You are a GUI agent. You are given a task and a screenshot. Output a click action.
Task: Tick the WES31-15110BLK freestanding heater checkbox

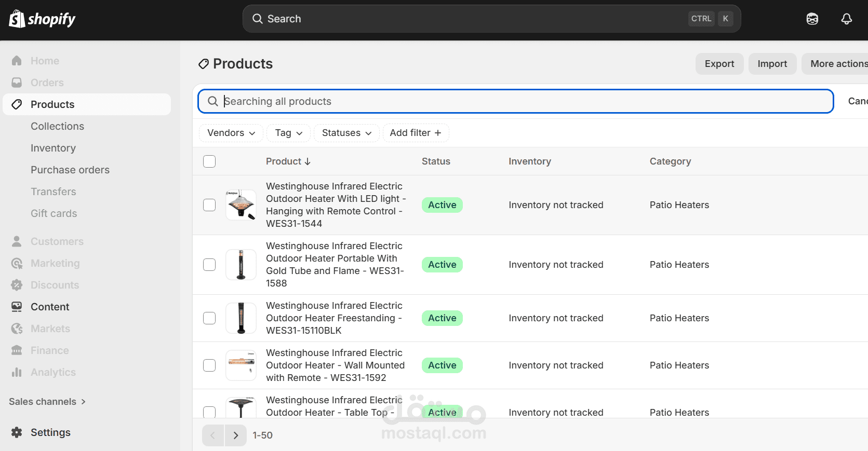pos(209,318)
